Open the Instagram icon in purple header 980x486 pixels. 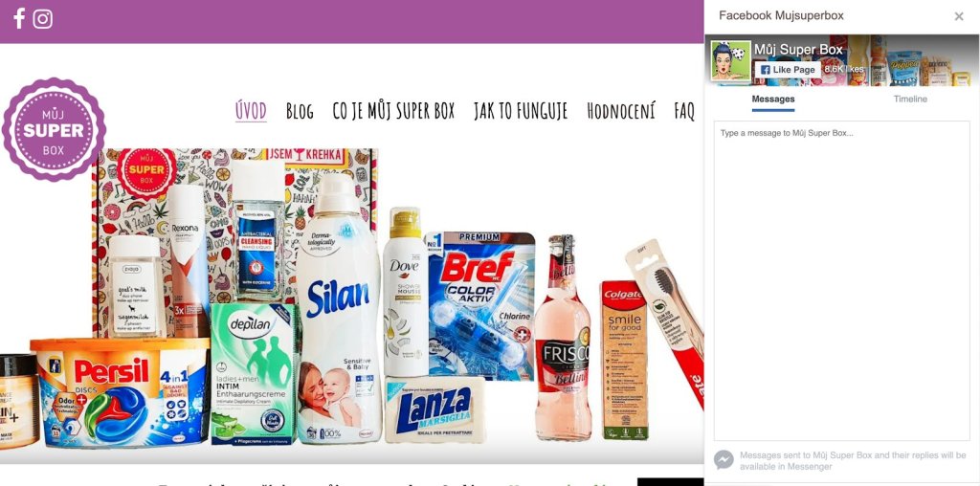42,19
